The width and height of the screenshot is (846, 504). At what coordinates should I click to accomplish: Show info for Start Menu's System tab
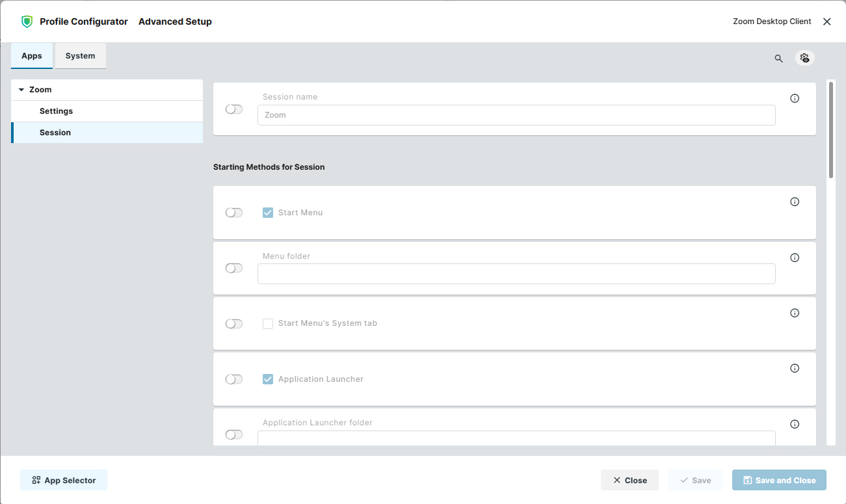[795, 313]
